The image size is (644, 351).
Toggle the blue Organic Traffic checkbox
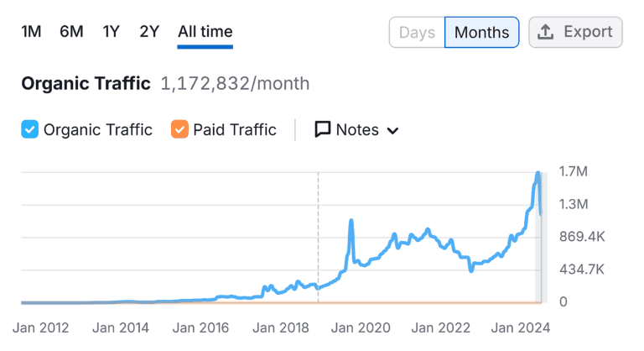(x=29, y=129)
